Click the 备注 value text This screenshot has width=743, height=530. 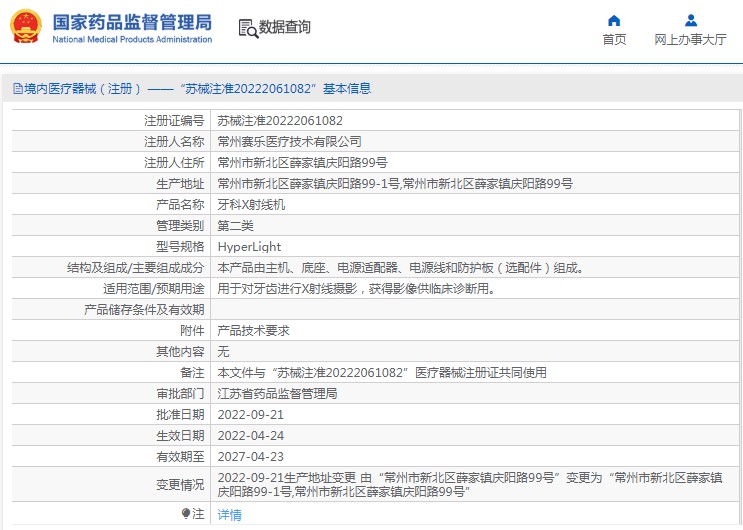click(382, 373)
